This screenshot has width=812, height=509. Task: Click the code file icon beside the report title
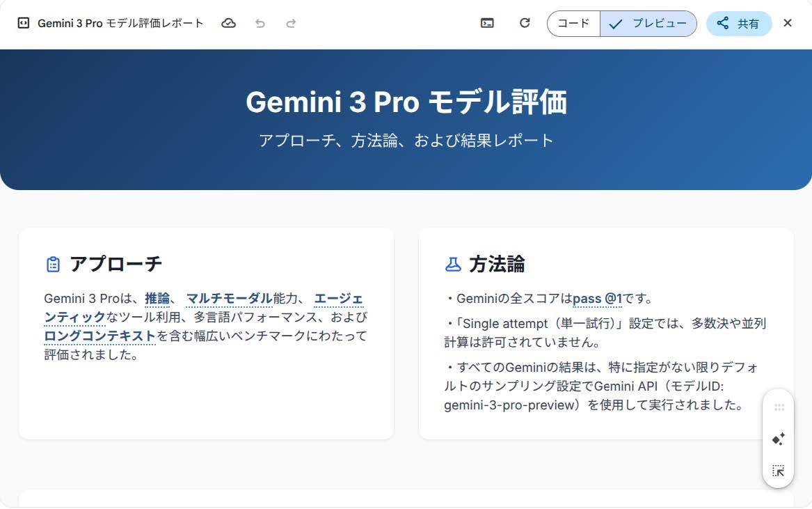(x=23, y=23)
